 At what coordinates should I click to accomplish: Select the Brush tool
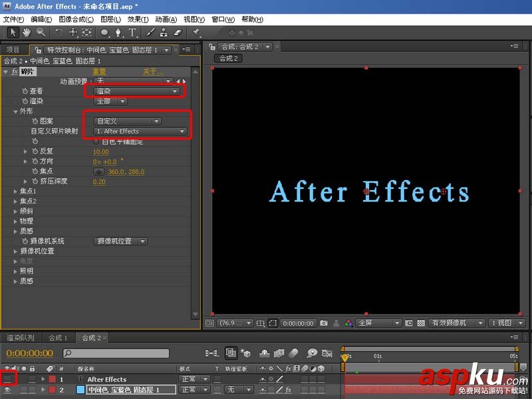tap(150, 33)
